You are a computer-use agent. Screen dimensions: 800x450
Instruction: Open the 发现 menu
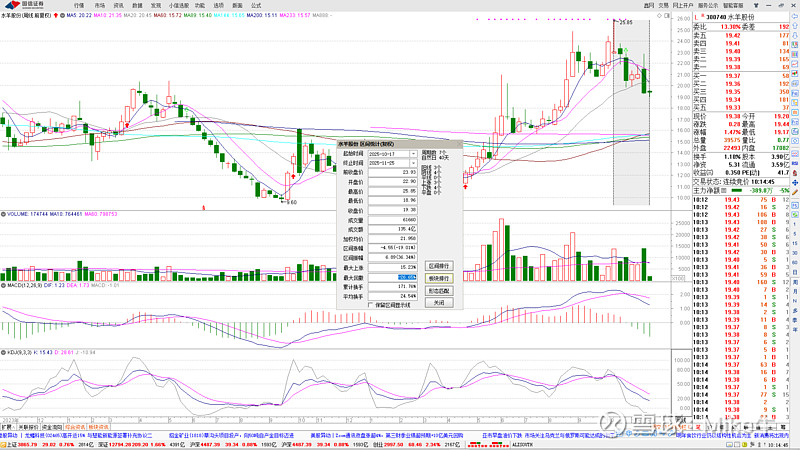(156, 5)
